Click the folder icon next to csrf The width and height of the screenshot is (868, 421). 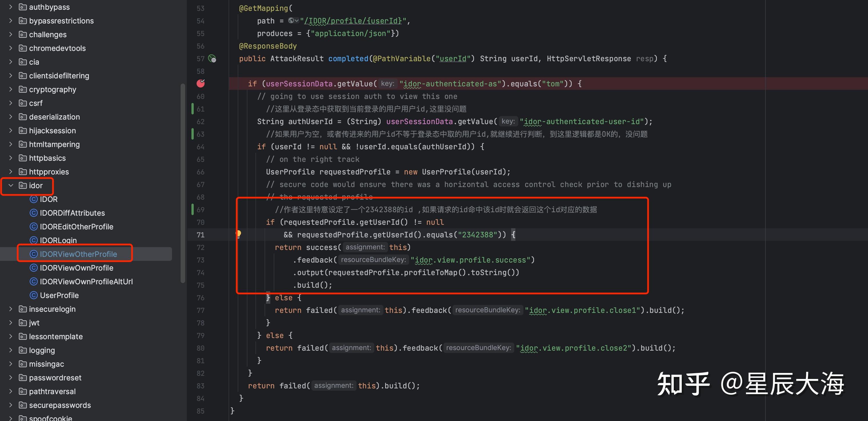[22, 103]
